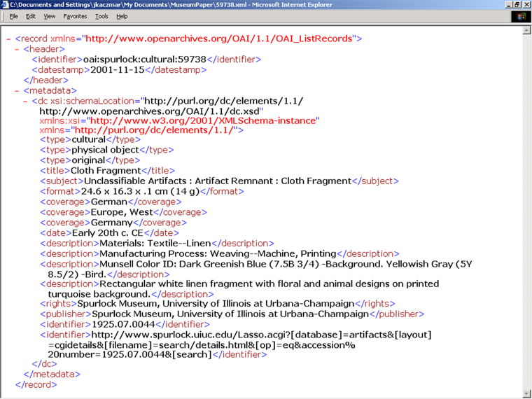The image size is (532, 399).
Task: Collapse the dc element
Action: coord(25,101)
